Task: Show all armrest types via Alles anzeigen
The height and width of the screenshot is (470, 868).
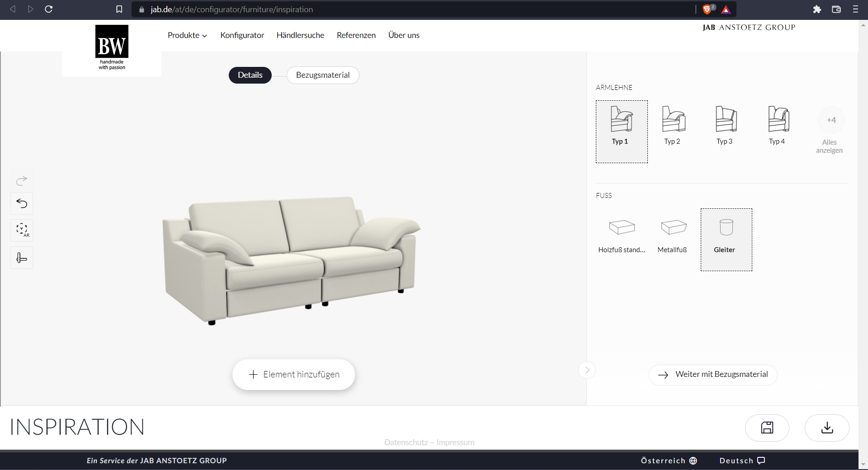Action: point(830,131)
